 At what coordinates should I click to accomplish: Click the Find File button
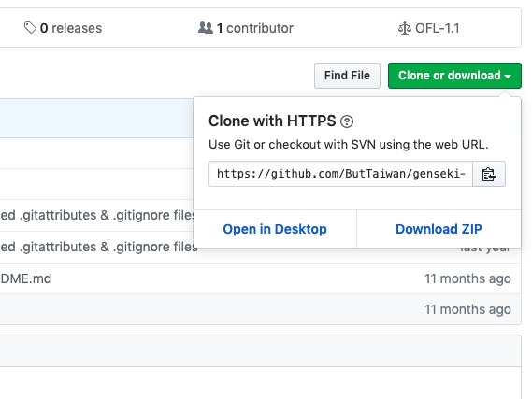(347, 76)
